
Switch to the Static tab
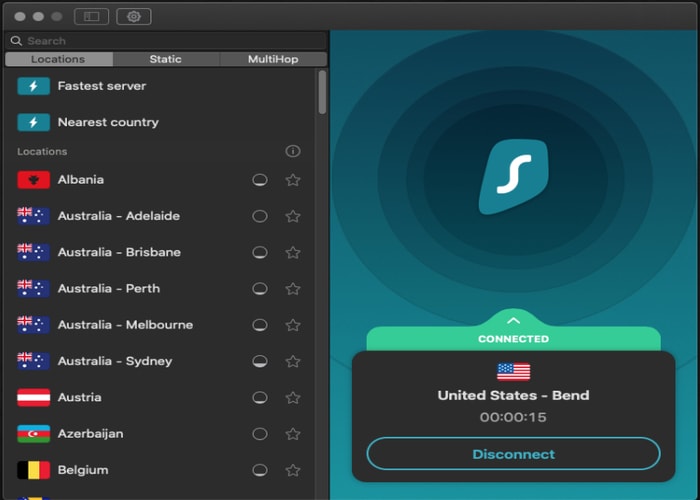pos(166,59)
